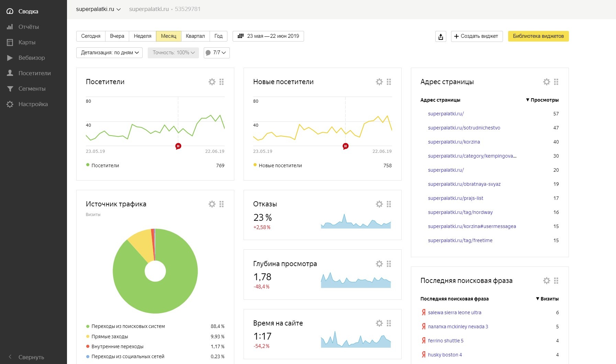The width and height of the screenshot is (616, 364).
Task: Switch to the Неделя period tab
Action: point(142,36)
